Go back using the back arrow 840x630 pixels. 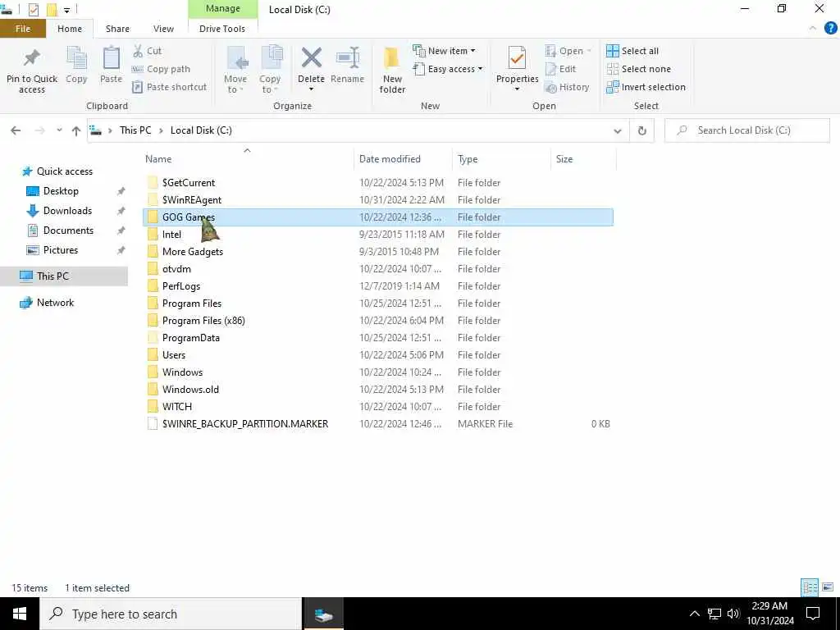point(16,130)
